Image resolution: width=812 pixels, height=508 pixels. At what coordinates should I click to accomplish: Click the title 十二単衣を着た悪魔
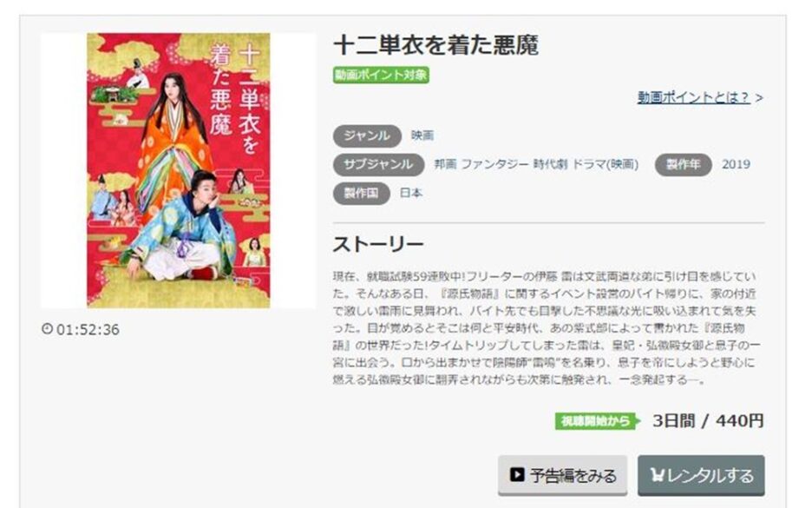(436, 45)
